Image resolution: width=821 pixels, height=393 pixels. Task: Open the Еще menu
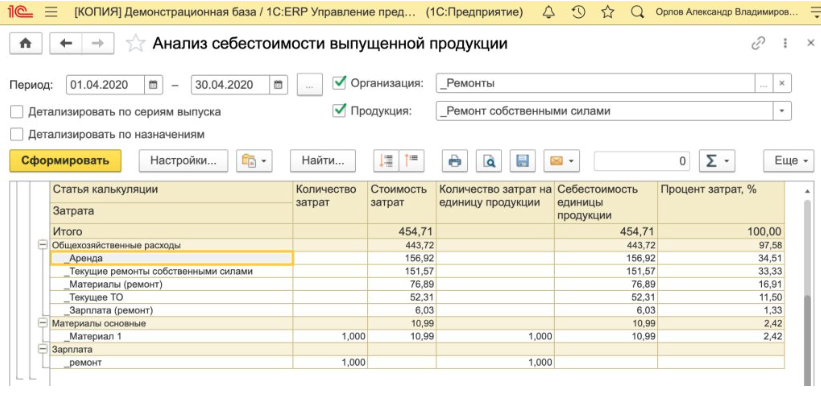coord(789,161)
